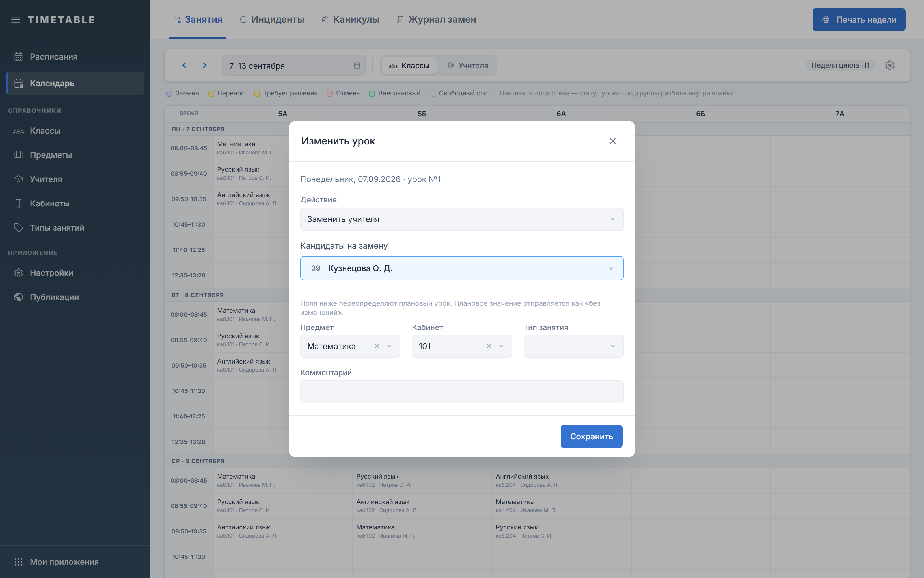The image size is (924, 578).
Task: Switch to the Занятия tab
Action: click(x=198, y=19)
